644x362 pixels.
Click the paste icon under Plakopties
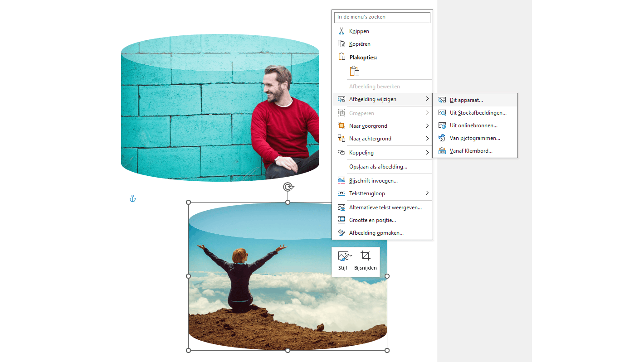click(x=355, y=71)
